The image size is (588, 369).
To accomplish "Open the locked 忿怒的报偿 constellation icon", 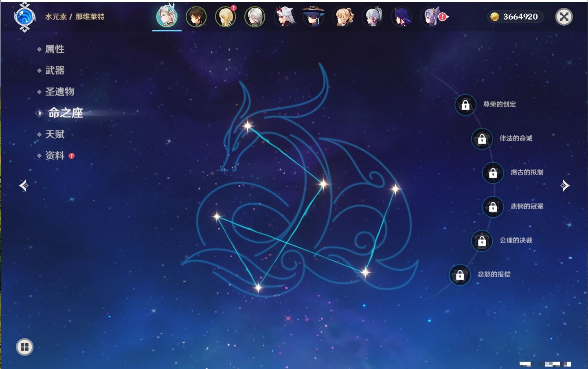I will pos(460,275).
